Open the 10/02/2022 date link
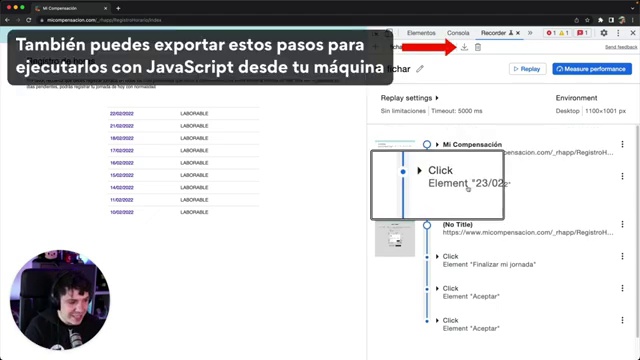Viewport: 640px width, 360px height. pos(122,212)
